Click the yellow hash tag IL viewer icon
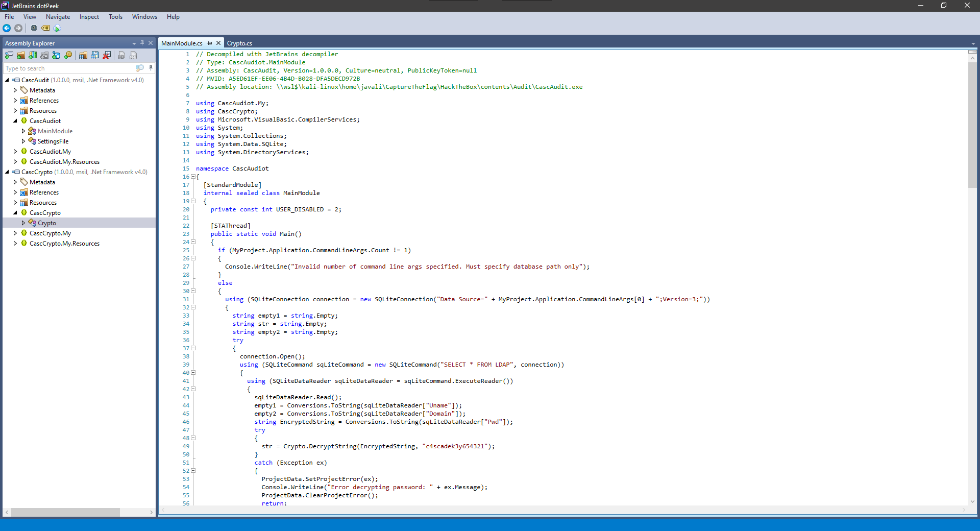980x531 pixels. (x=45, y=28)
